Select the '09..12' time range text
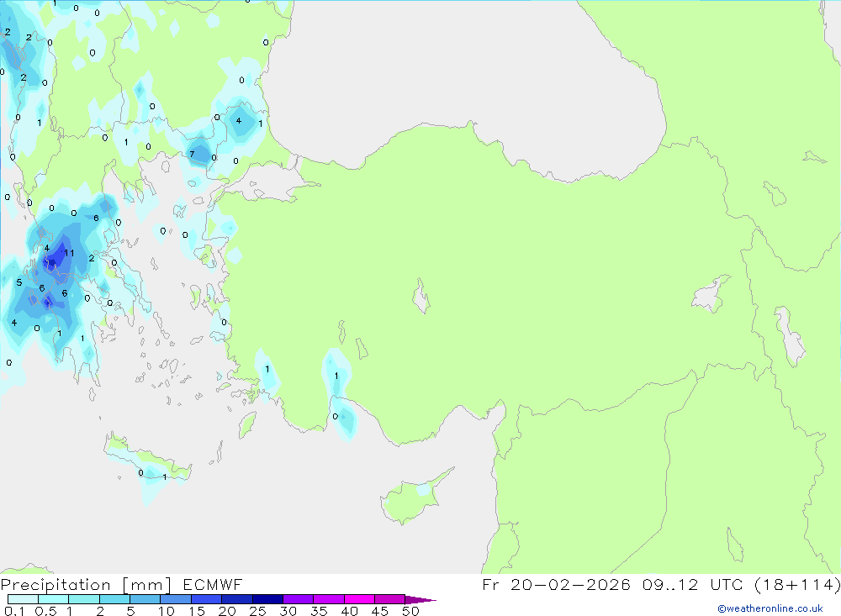The image size is (841, 616). (x=670, y=584)
